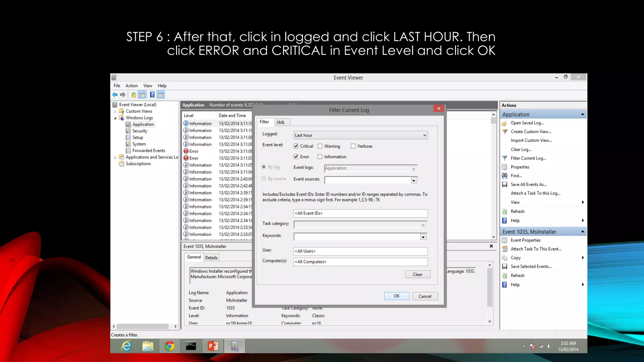Select the By source radio button

264,178
